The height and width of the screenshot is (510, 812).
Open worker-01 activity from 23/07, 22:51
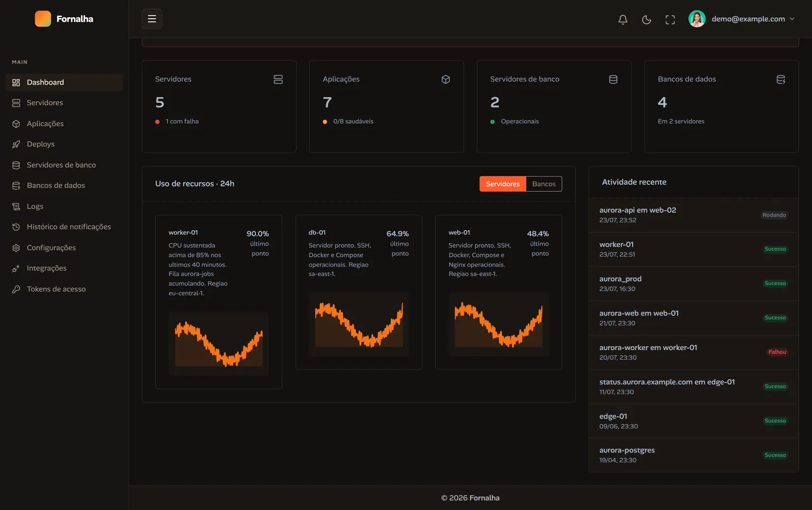coord(694,250)
